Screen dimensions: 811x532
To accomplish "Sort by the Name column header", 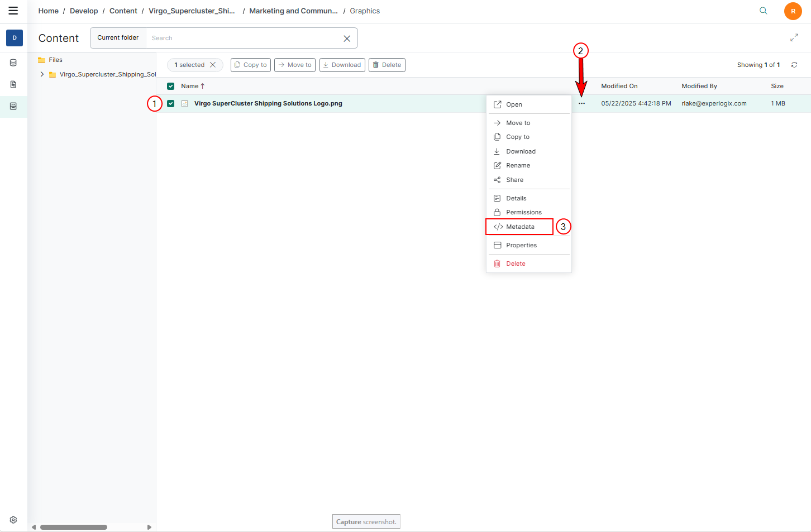I will 190,86.
